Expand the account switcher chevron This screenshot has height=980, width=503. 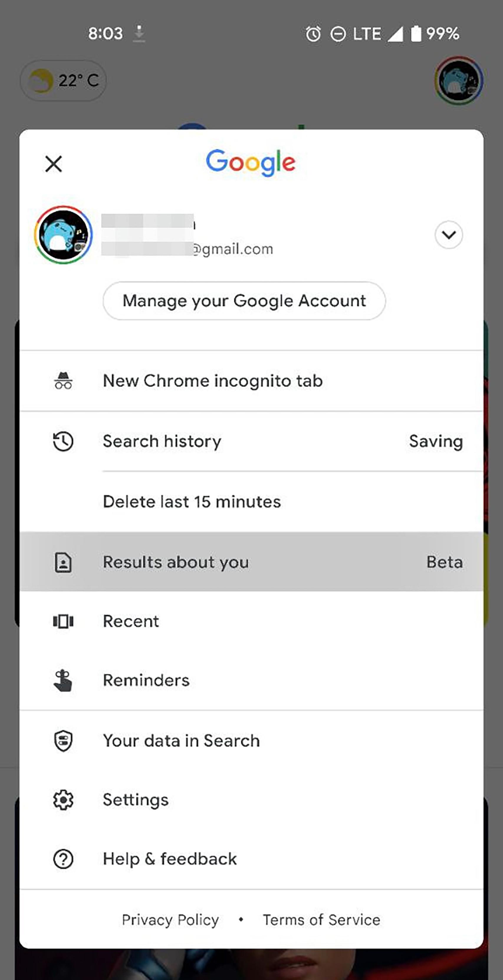pyautogui.click(x=449, y=235)
